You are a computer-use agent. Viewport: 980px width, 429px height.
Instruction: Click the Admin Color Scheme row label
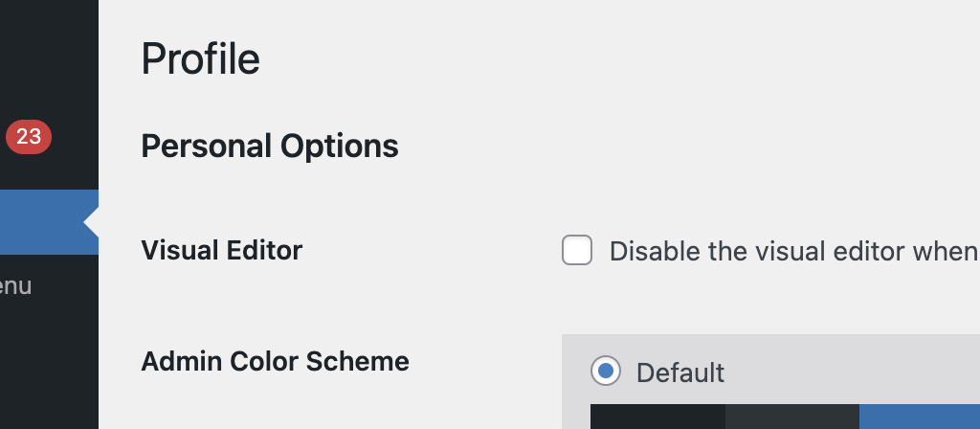(275, 361)
